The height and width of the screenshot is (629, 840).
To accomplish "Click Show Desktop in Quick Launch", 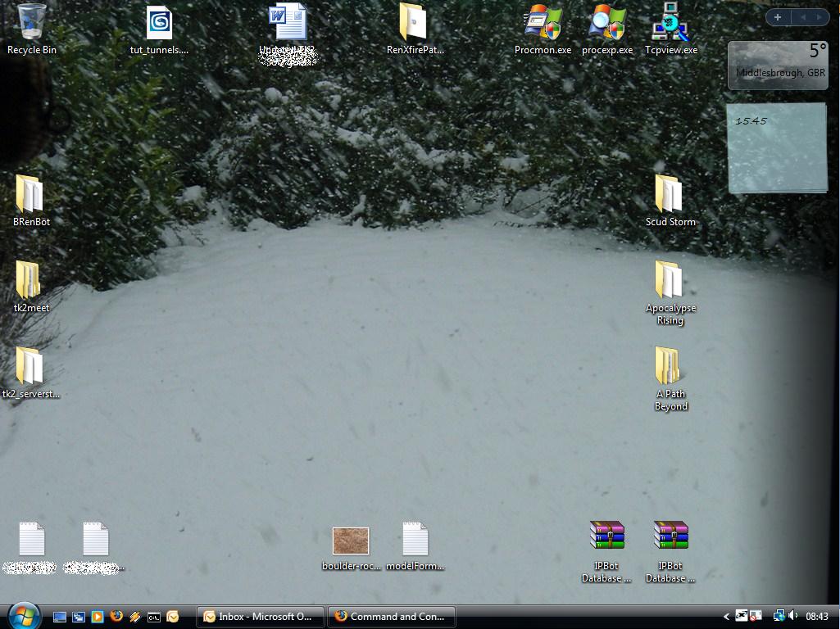I will click(60, 617).
